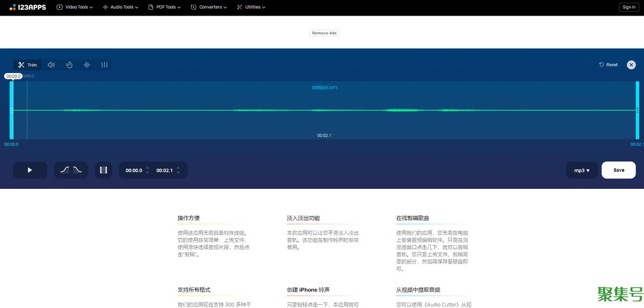Select the Trim scissors tool
The height and width of the screenshot is (308, 644).
pos(27,65)
